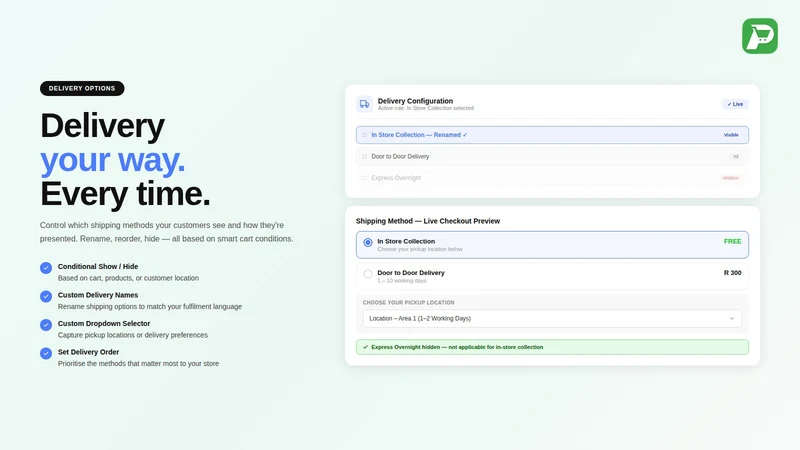The width and height of the screenshot is (800, 450).
Task: Click the Live status badge
Action: (x=735, y=104)
